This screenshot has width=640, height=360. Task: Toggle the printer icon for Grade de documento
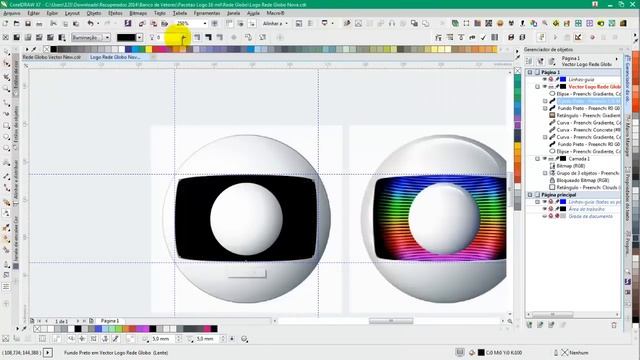551,216
